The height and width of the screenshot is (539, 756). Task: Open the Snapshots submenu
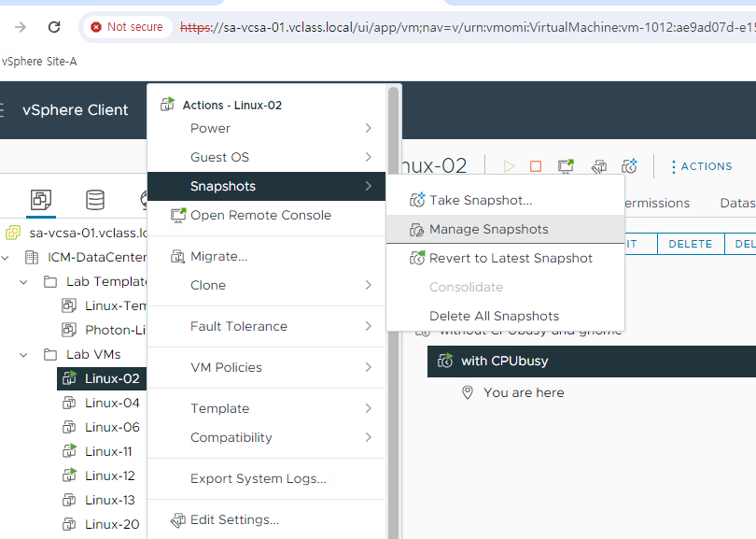coord(266,186)
